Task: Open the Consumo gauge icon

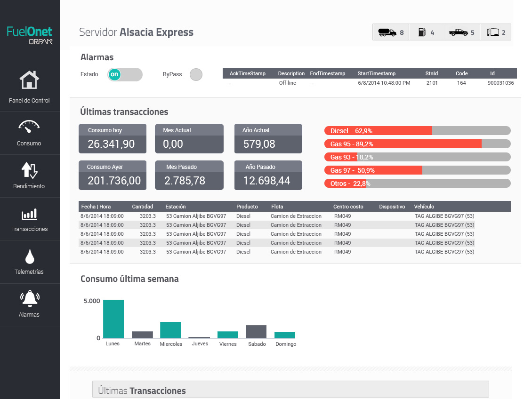Action: coord(29,127)
